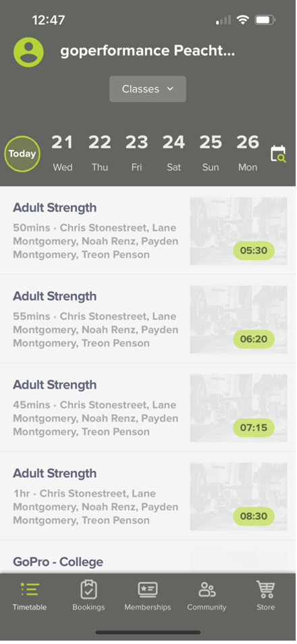Open the Memberships card icon
Screen dimensions: 297x644
coord(148,590)
